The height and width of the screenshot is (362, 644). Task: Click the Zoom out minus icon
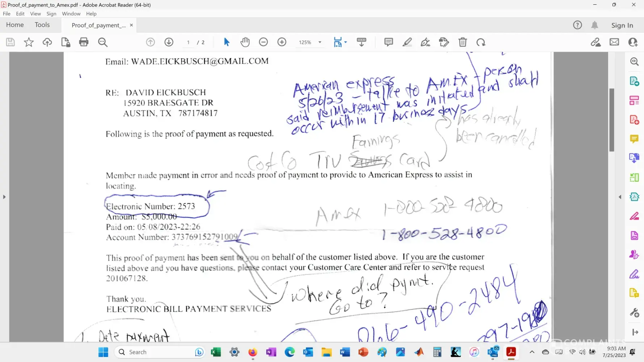pos(263,42)
